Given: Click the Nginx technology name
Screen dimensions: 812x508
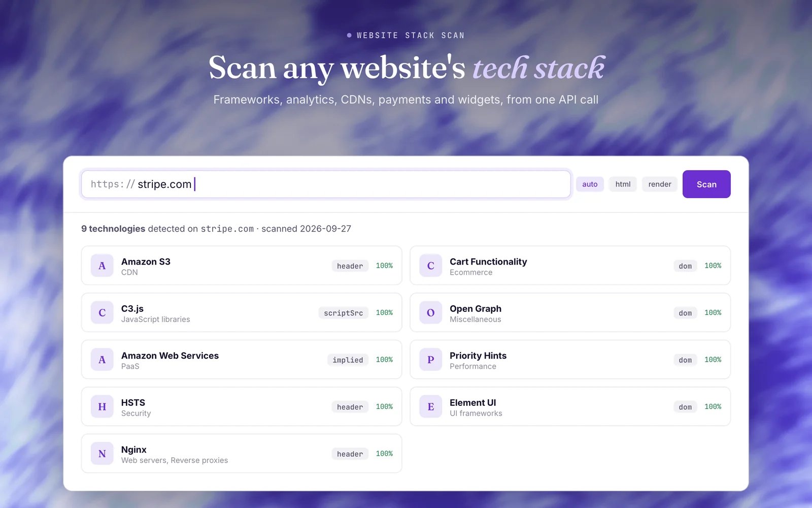Looking at the screenshot, I should point(134,450).
